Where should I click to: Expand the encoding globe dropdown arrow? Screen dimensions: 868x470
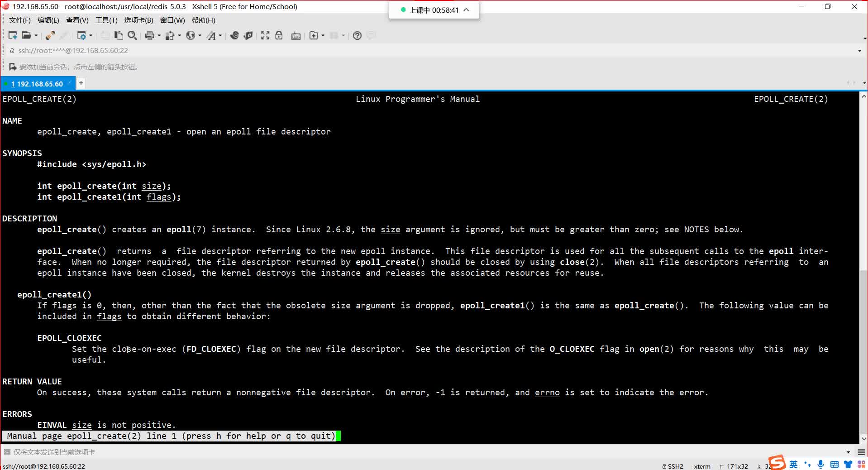pyautogui.click(x=200, y=35)
